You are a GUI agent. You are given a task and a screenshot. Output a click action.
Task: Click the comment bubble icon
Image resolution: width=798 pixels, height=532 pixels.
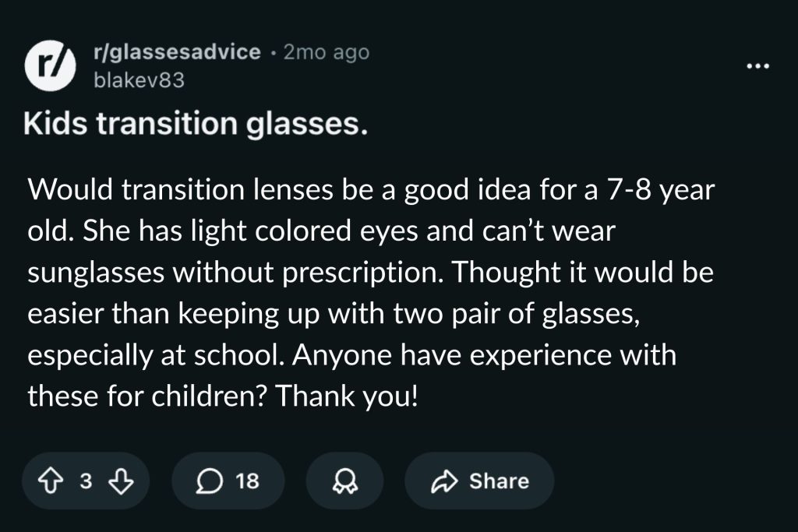tap(209, 481)
